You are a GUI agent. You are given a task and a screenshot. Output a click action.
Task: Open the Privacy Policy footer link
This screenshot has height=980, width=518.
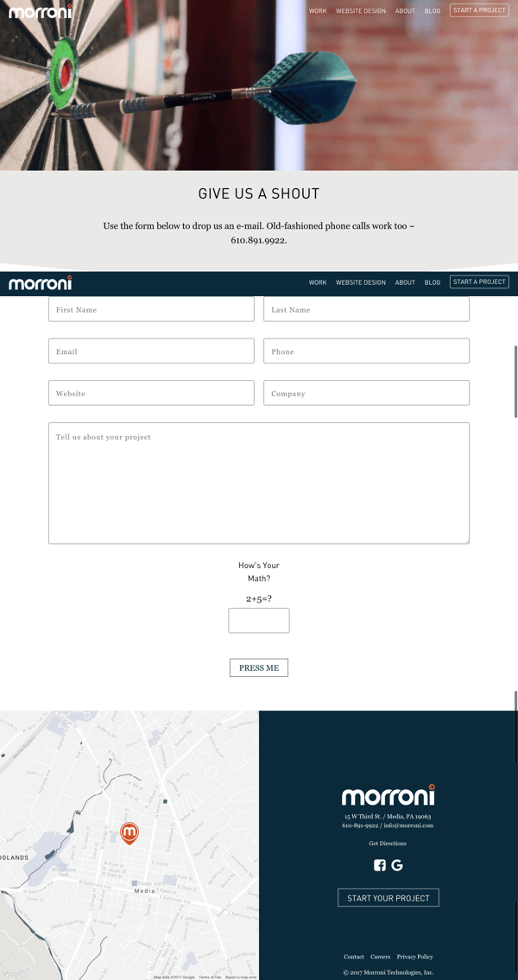[414, 957]
